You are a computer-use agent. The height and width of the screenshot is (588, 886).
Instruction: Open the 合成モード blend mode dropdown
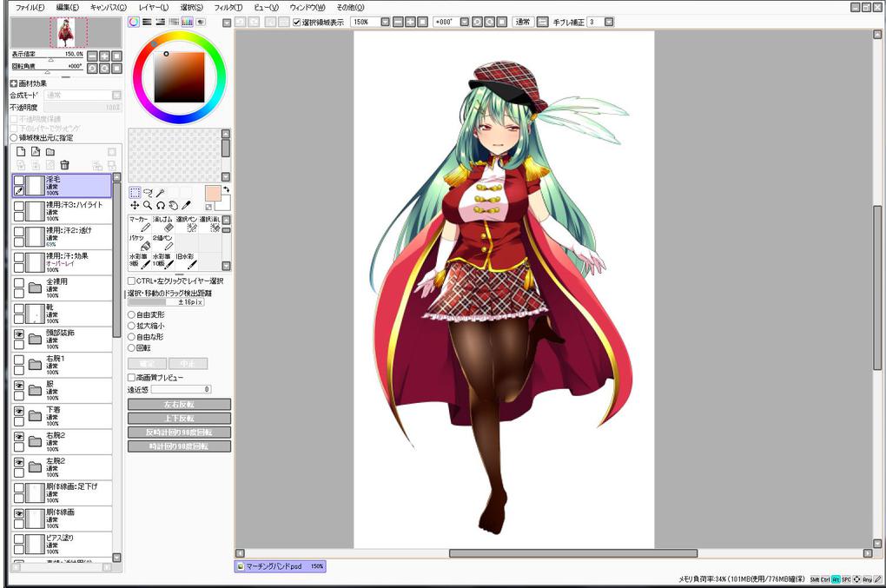[117, 96]
